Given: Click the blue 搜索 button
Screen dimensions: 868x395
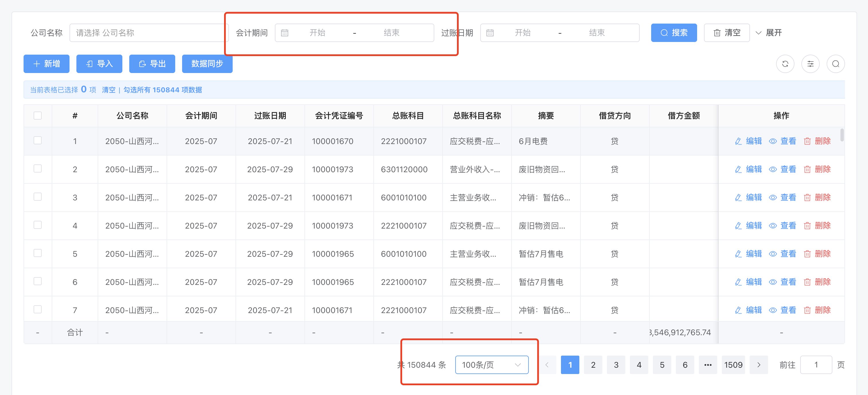Looking at the screenshot, I should click(x=673, y=33).
